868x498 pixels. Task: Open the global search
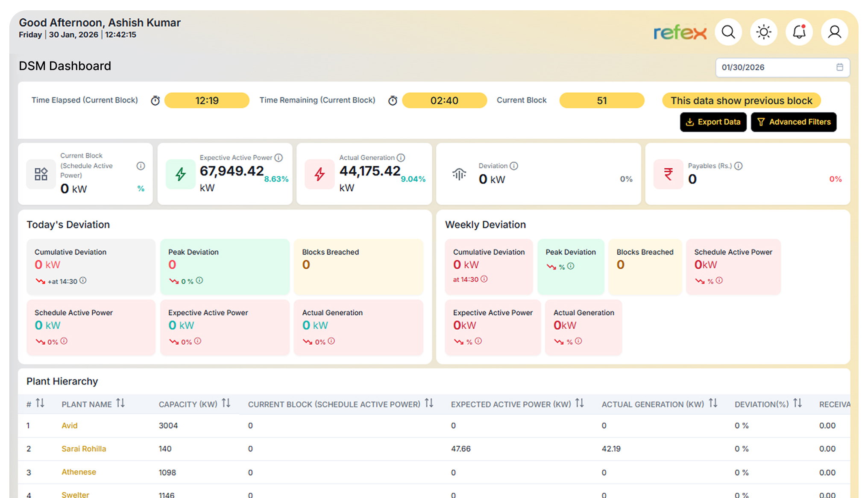click(728, 32)
